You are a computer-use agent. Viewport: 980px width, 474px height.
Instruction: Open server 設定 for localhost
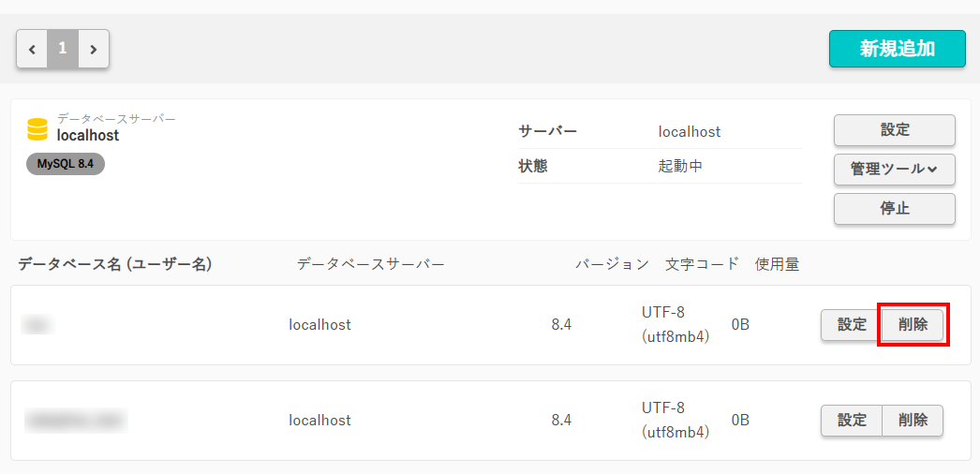(x=894, y=130)
